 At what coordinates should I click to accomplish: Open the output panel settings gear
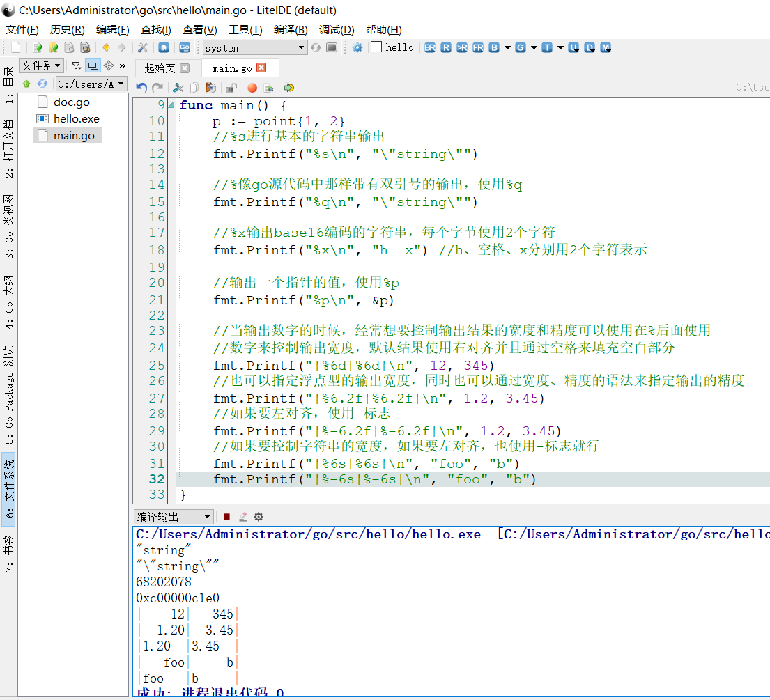[259, 516]
